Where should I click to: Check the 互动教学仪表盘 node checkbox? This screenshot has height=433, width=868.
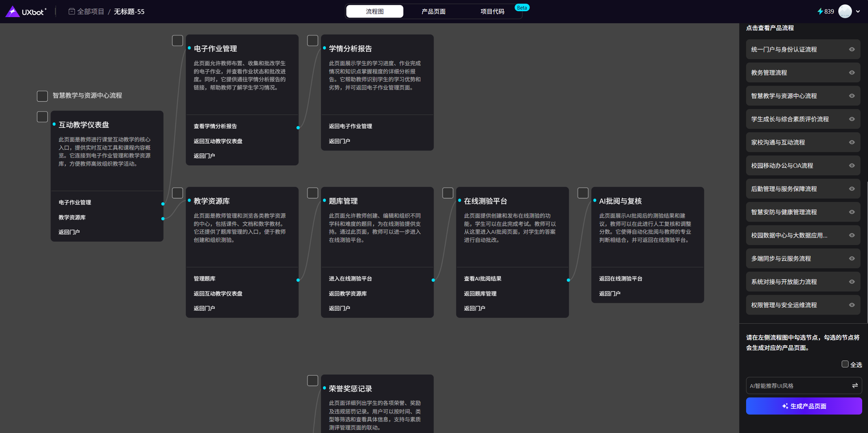(42, 117)
